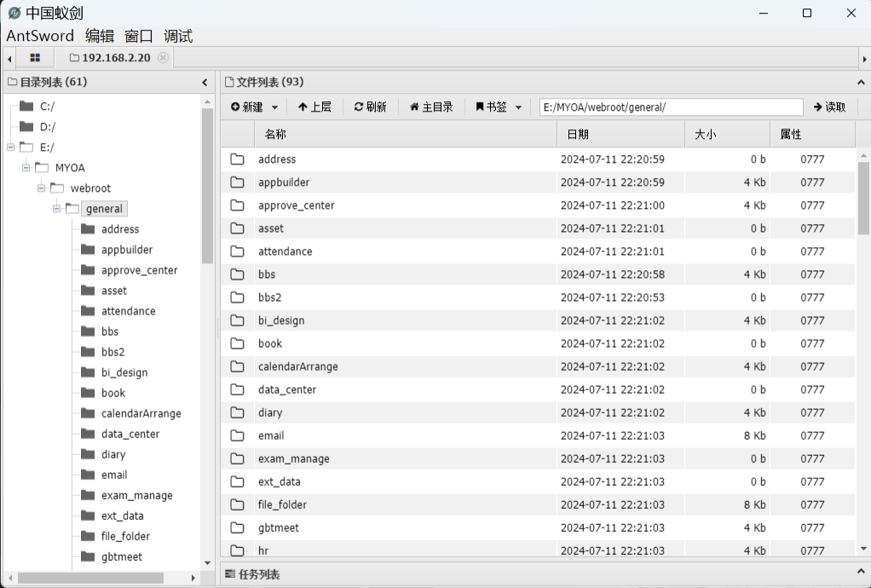Sort by 属性 column header

(812, 134)
